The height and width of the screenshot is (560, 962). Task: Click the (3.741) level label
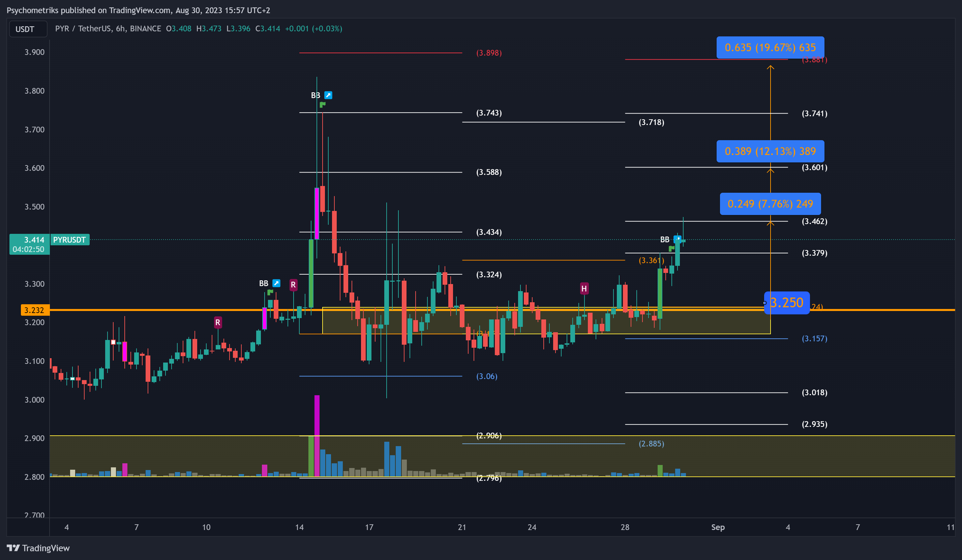click(814, 113)
